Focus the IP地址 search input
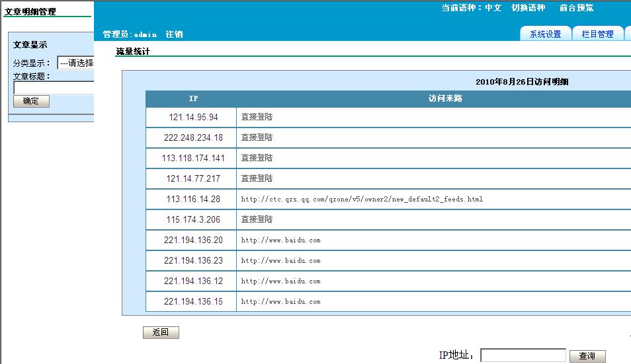This screenshot has height=364, width=631. [523, 355]
